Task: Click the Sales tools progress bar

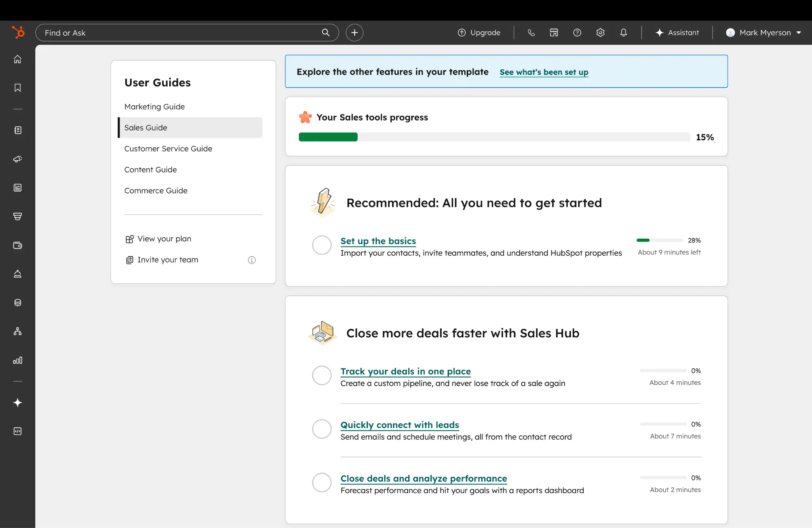Action: coord(494,137)
